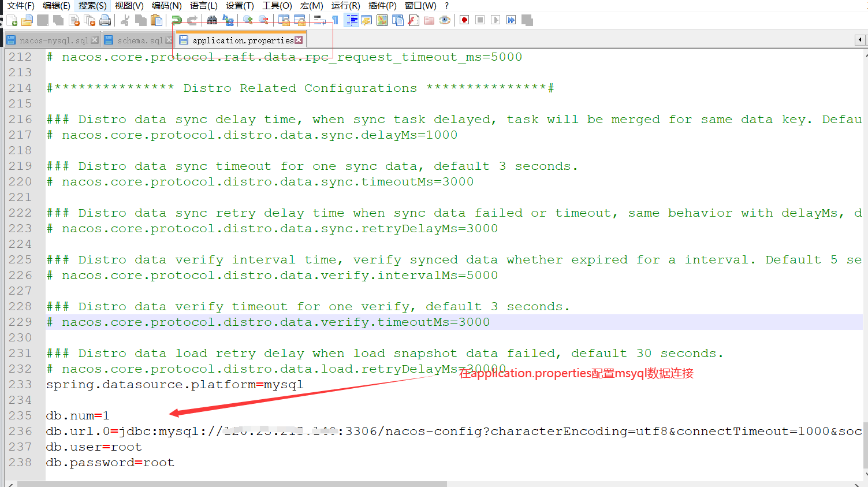Click the Replace icon next to binoculars
868x487 pixels.
[x=228, y=21]
